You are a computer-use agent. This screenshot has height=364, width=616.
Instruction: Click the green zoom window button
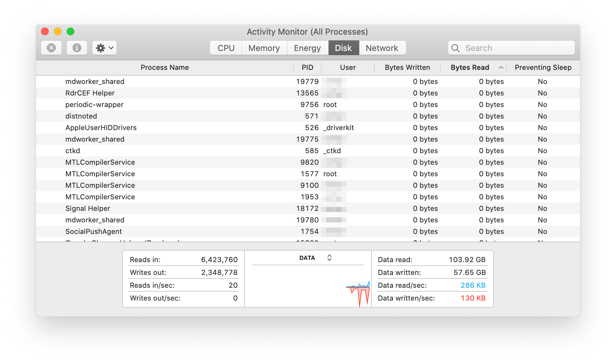tap(71, 31)
